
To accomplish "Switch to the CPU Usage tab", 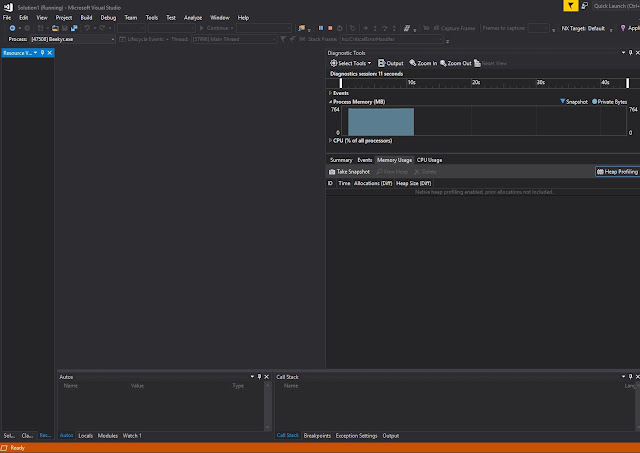I will coord(429,160).
